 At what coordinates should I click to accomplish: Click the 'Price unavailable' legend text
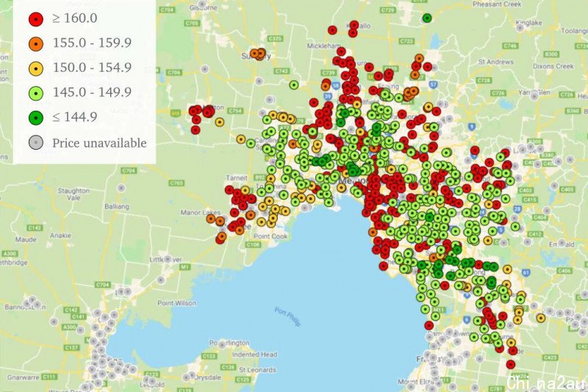pyautogui.click(x=99, y=142)
